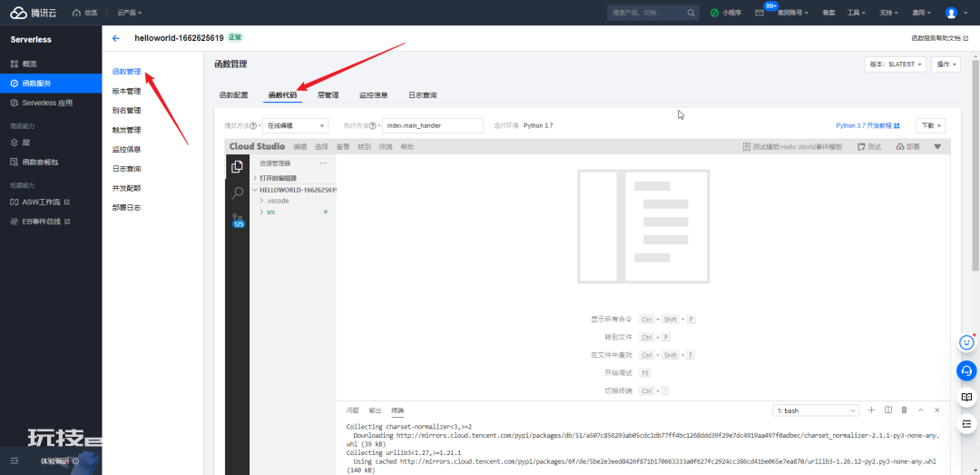Open the 测试模板 Hello World template selector

pyautogui.click(x=792, y=146)
